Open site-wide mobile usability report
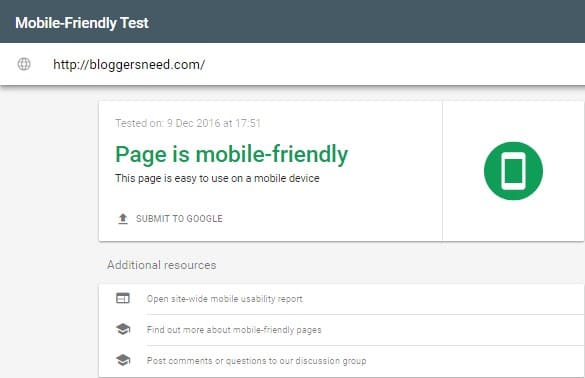This screenshot has width=585, height=378. 225,299
